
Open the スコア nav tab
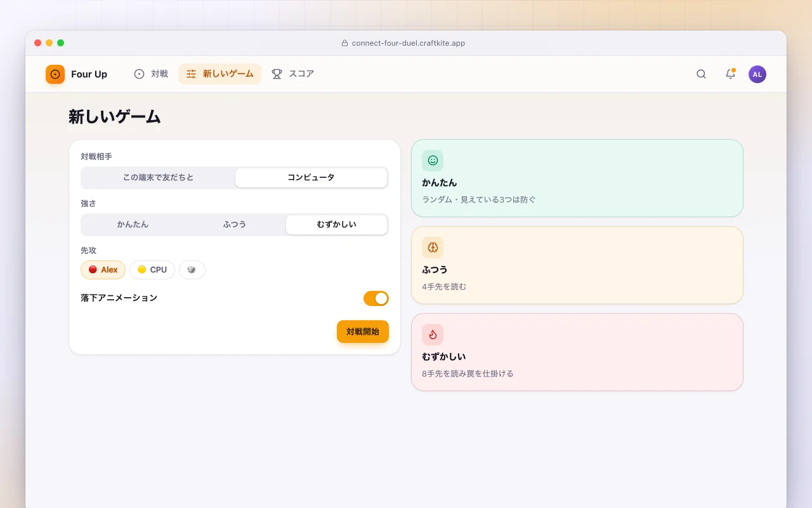(293, 74)
